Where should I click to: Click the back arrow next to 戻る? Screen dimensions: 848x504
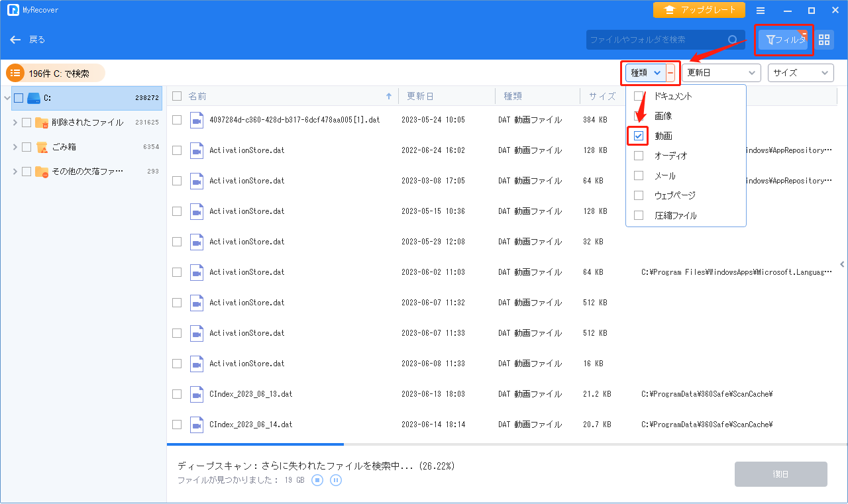pyautogui.click(x=15, y=40)
